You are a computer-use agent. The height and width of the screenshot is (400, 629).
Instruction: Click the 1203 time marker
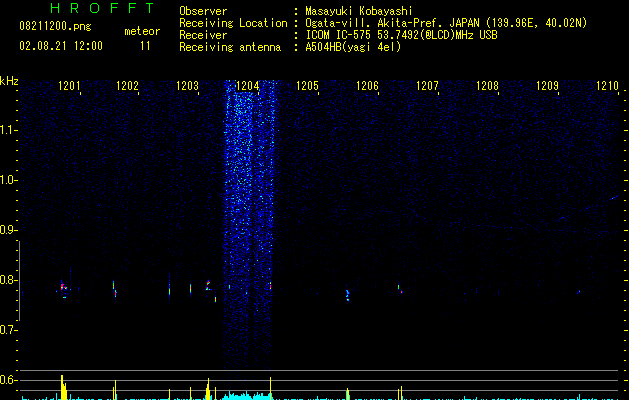coord(187,86)
